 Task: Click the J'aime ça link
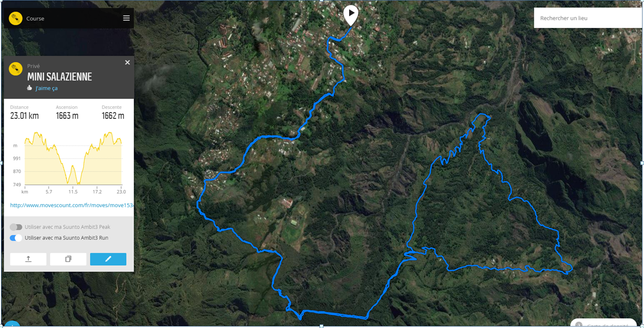click(x=46, y=88)
